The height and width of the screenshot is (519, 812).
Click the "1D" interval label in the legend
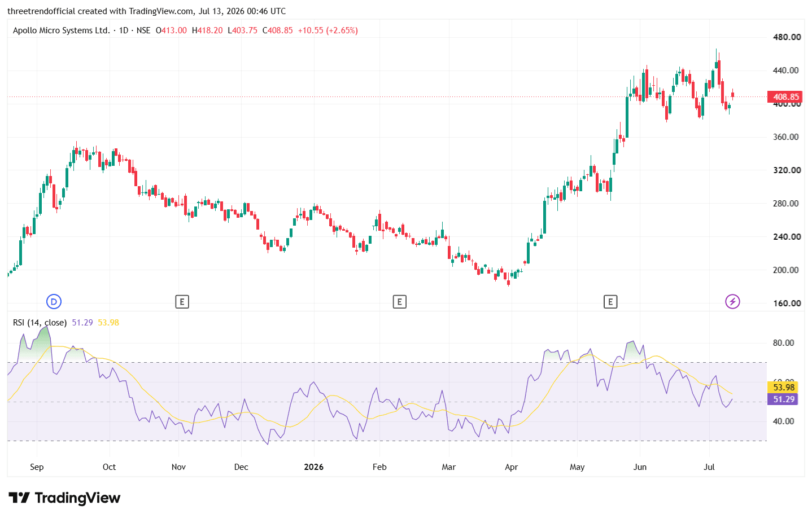point(124,30)
